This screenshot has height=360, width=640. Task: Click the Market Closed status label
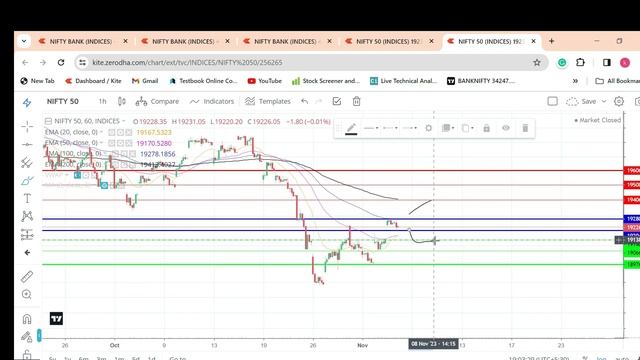tap(598, 120)
